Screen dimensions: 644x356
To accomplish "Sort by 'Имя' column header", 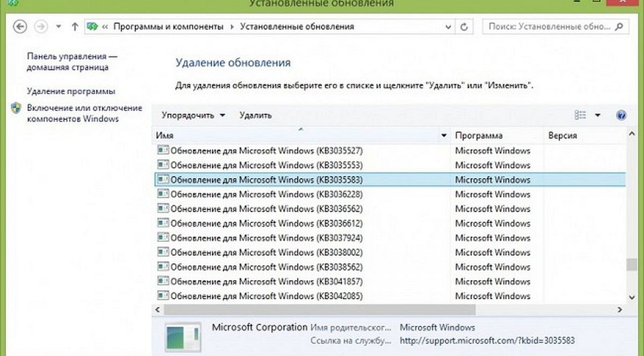I will click(x=296, y=135).
